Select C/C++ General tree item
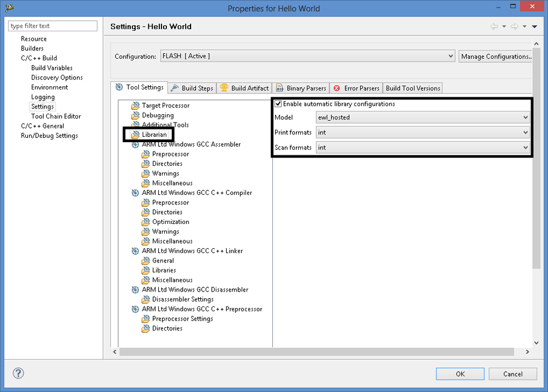The height and width of the screenshot is (392, 548). (x=42, y=126)
